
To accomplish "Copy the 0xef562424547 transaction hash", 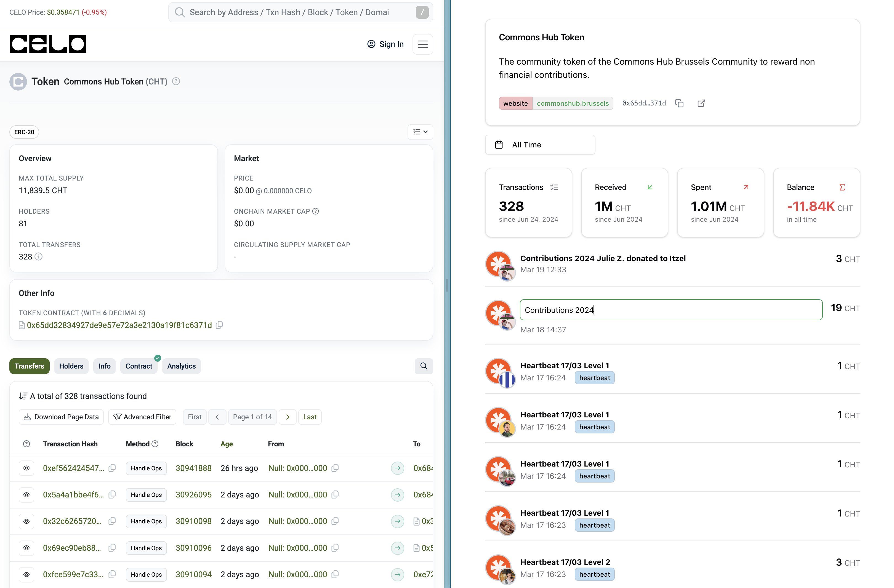I will pos(112,468).
